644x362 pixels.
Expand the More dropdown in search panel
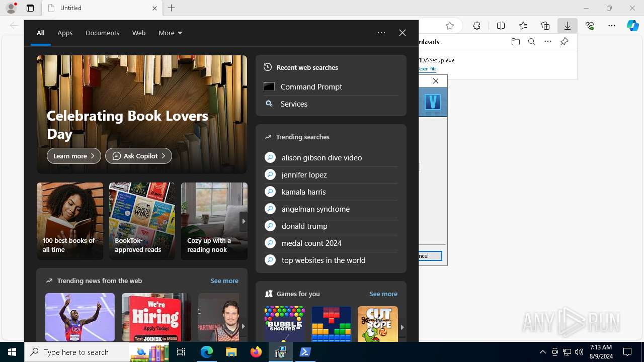(171, 33)
